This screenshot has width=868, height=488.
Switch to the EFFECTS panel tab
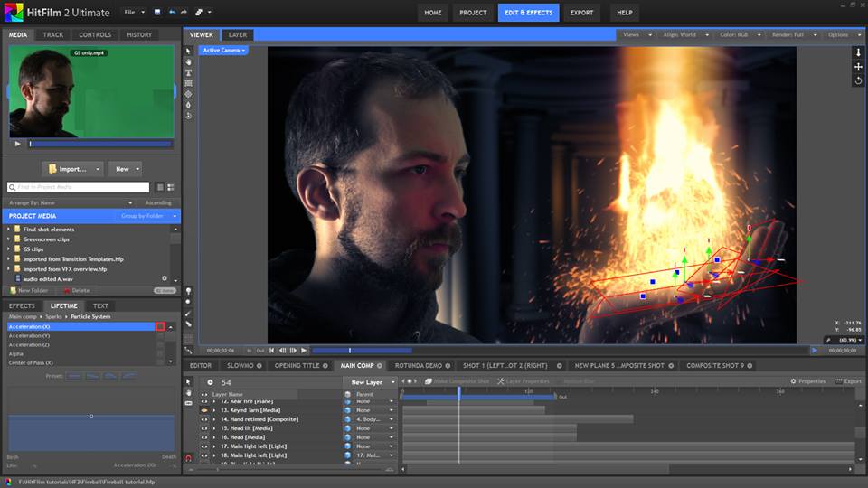pyautogui.click(x=22, y=306)
